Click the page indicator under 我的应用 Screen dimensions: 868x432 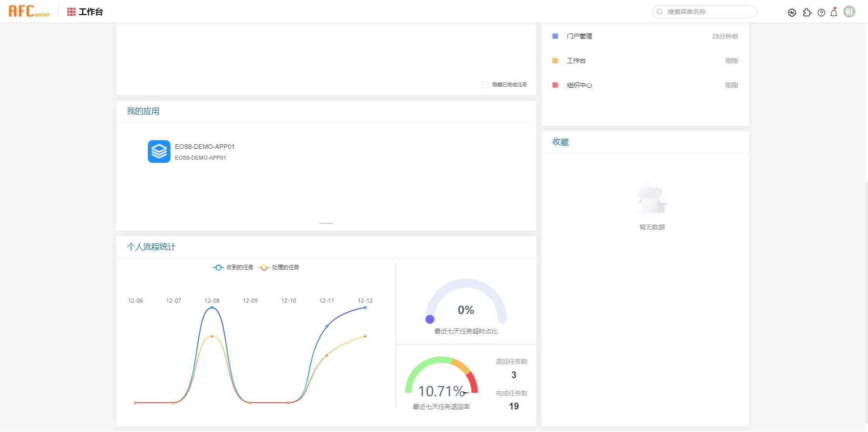(x=326, y=223)
